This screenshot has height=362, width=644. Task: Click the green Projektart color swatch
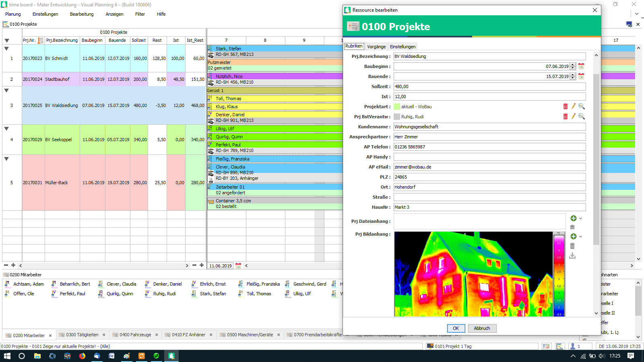(397, 107)
